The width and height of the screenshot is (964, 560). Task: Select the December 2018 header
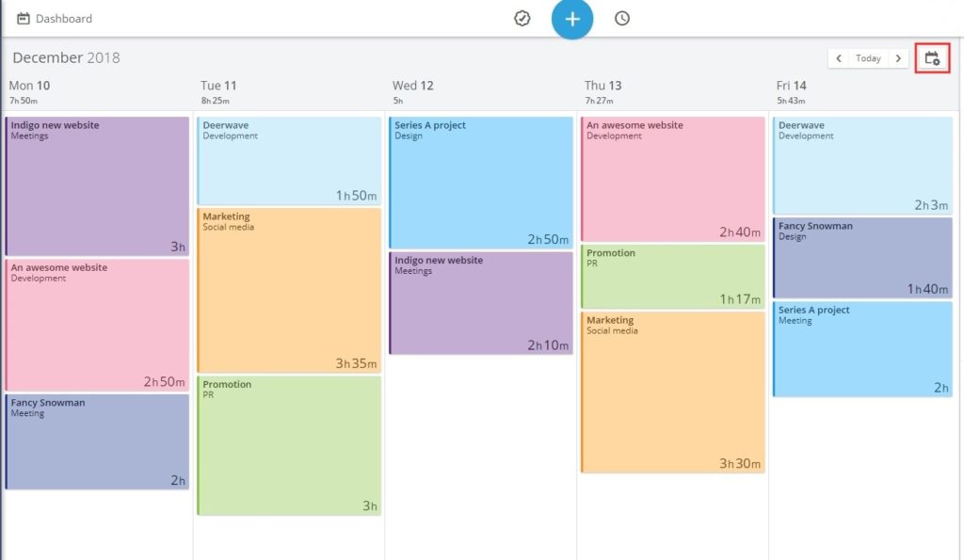pos(66,57)
